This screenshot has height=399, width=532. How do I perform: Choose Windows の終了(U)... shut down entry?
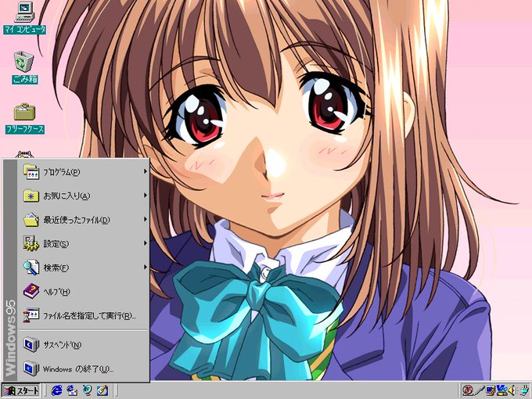tap(84, 368)
